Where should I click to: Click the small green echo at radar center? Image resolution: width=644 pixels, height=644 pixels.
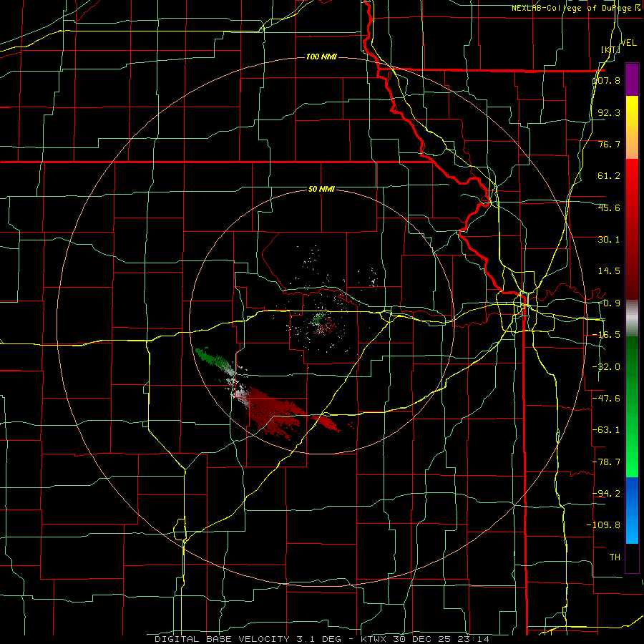coord(318,318)
